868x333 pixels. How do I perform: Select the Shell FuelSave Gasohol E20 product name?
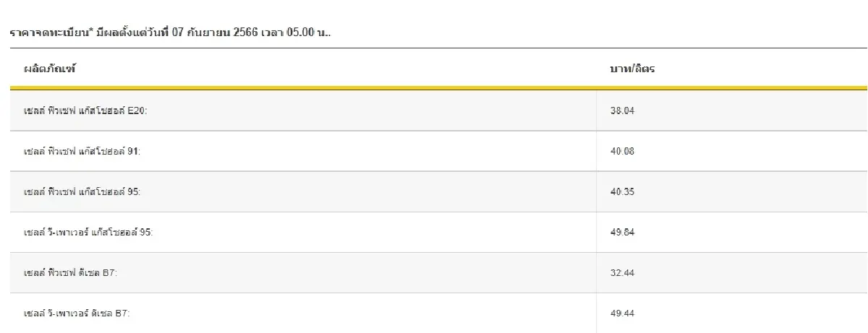pyautogui.click(x=85, y=111)
